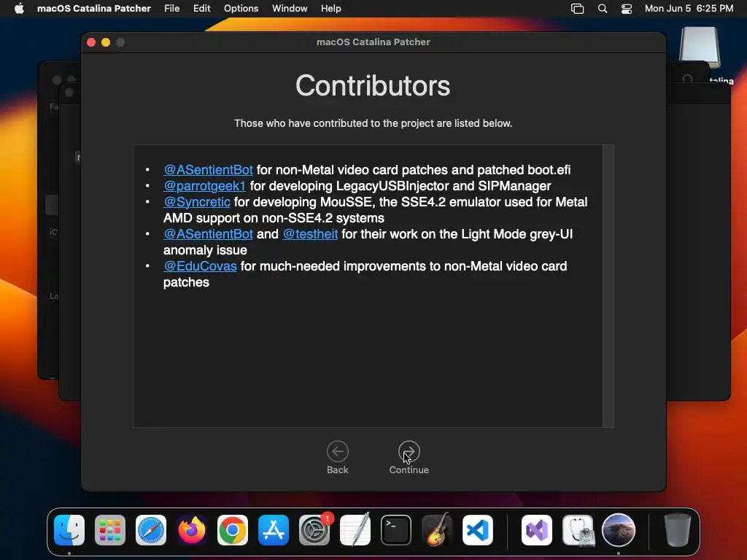Launch Safari from the dock

pos(151,530)
